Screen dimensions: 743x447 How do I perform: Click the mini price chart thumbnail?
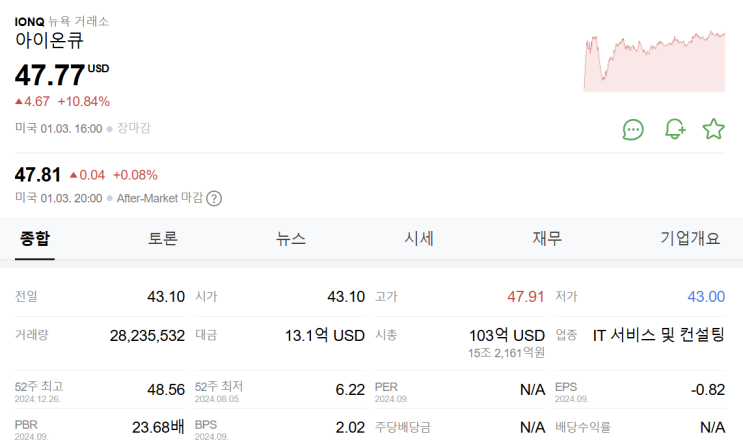[x=654, y=62]
